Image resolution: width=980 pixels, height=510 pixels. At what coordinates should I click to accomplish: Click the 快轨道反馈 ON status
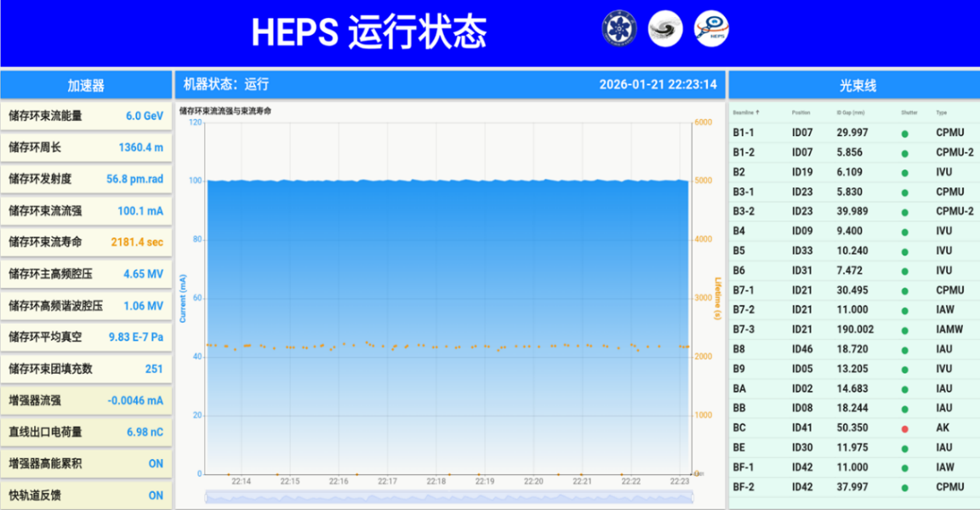tap(156, 496)
